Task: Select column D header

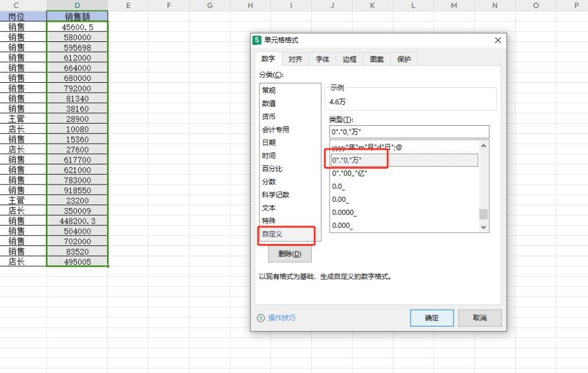Action: [77, 5]
